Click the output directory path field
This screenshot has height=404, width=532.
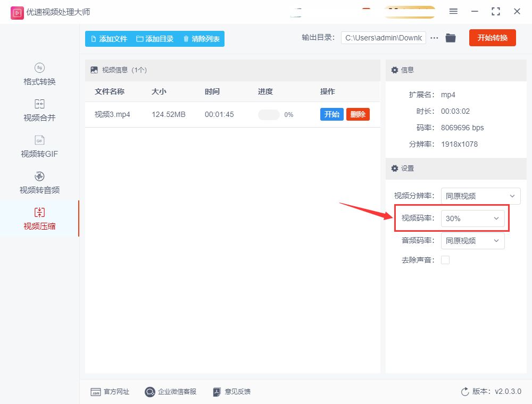tap(384, 38)
